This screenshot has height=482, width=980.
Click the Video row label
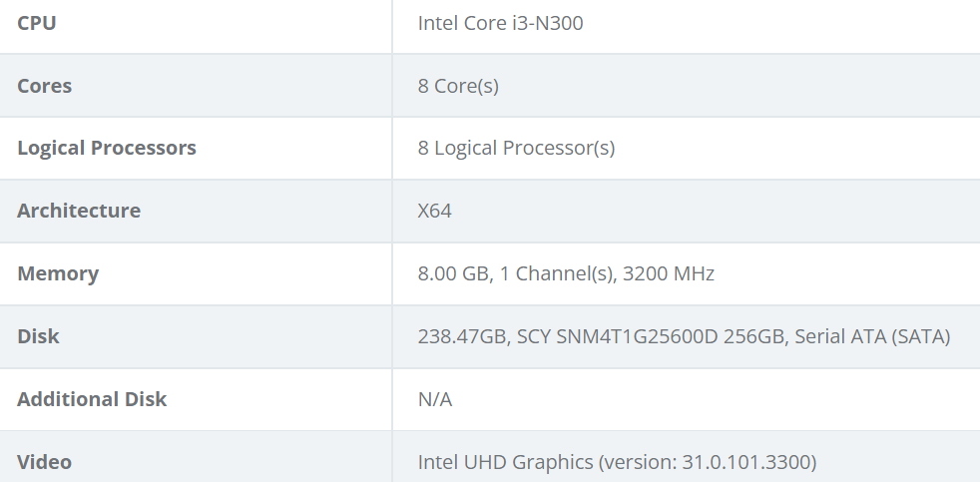tap(44, 462)
